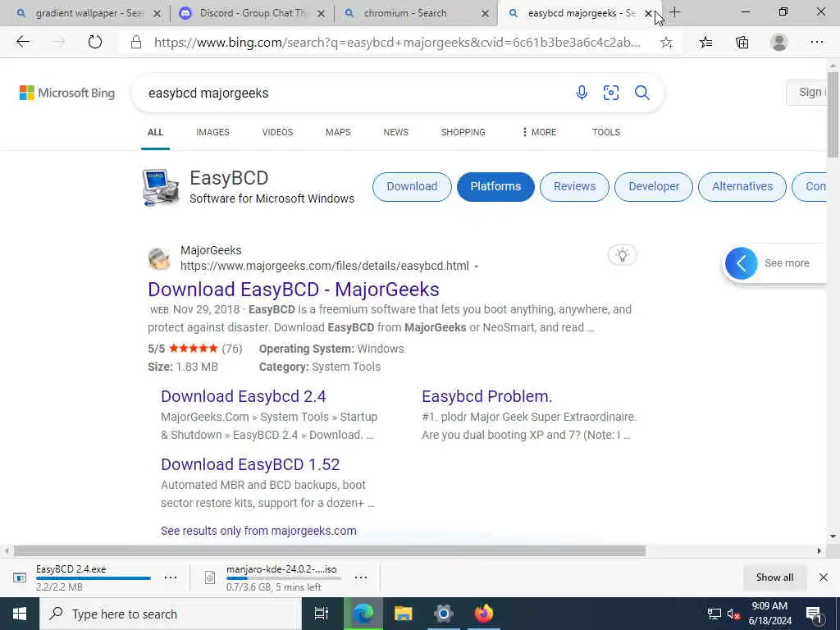Close the downloads bar

(824, 577)
